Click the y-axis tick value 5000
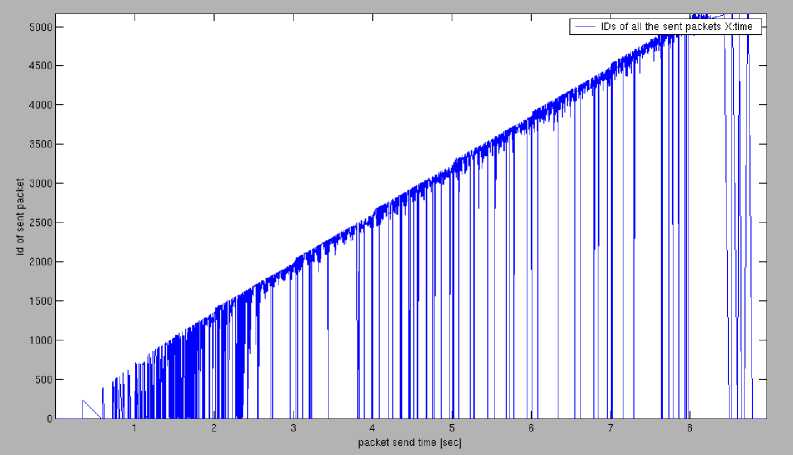Viewport: 793px width, 455px height. pyautogui.click(x=40, y=27)
